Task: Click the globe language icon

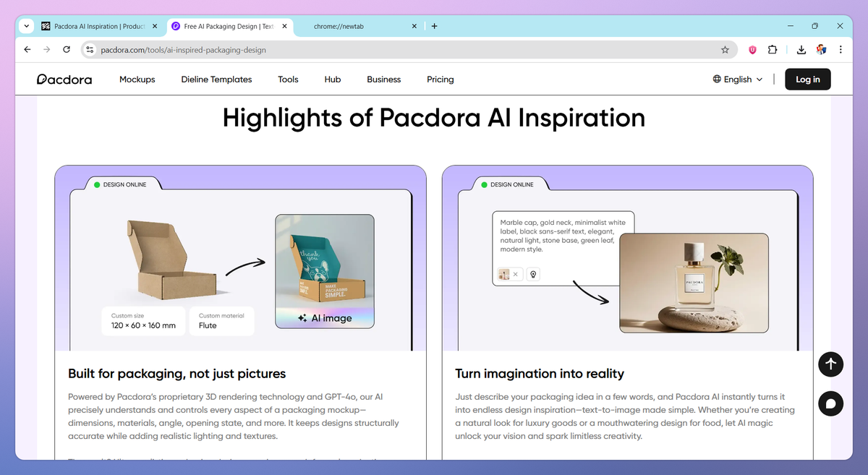Action: pyautogui.click(x=717, y=80)
